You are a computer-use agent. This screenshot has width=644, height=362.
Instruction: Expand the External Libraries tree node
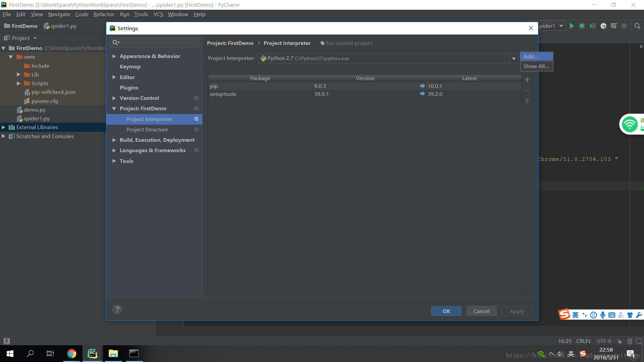(3, 127)
